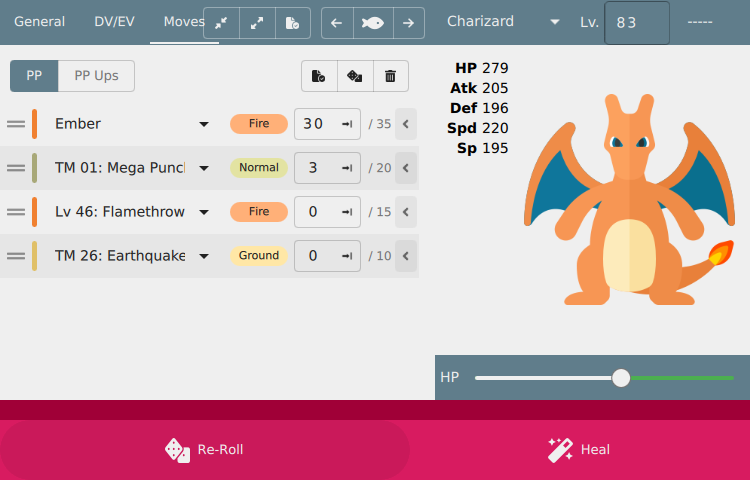Click the Earthquake PP input showing 0

(x=327, y=256)
